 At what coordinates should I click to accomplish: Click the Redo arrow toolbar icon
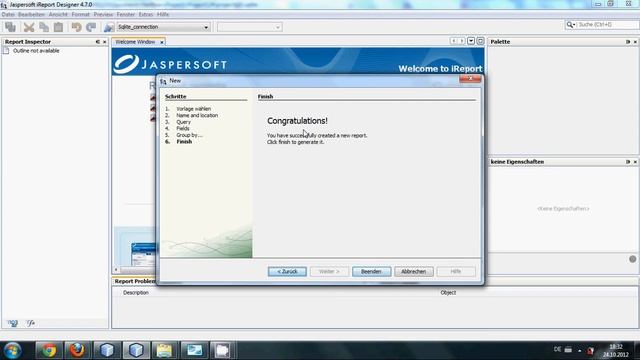click(91, 27)
